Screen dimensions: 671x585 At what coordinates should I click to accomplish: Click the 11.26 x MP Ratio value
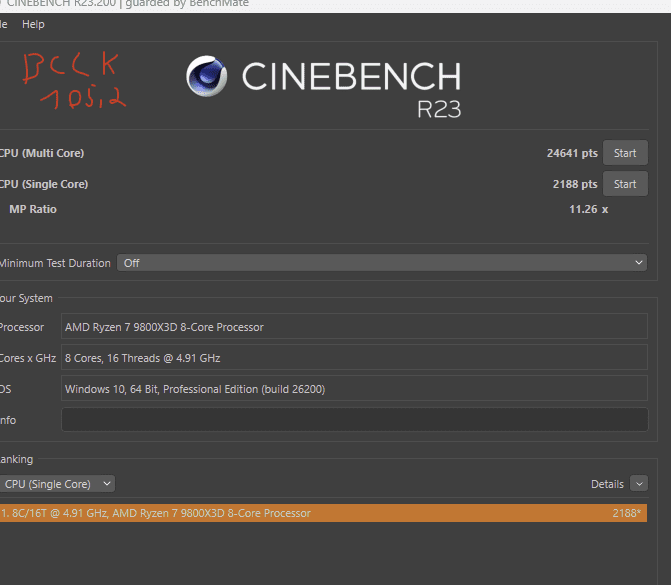point(588,209)
